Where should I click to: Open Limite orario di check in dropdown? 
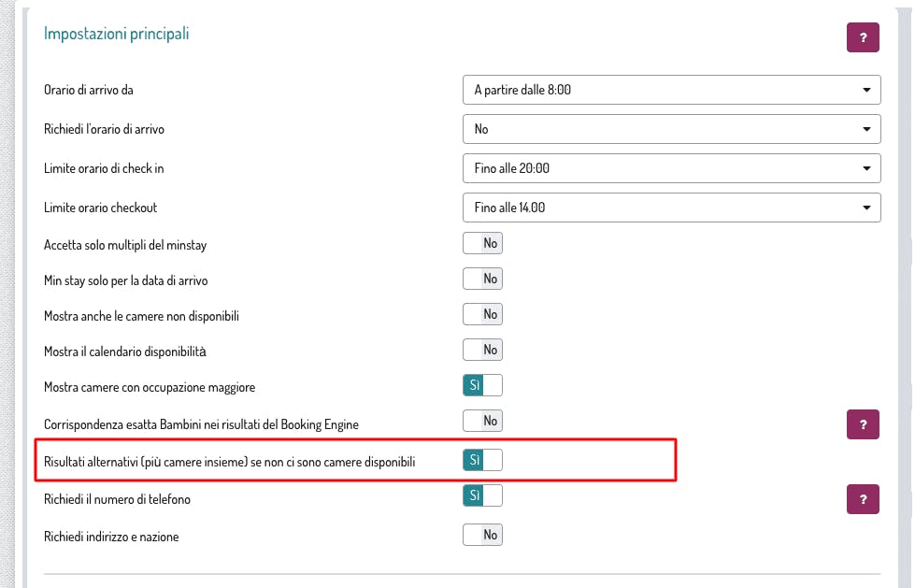click(x=671, y=168)
